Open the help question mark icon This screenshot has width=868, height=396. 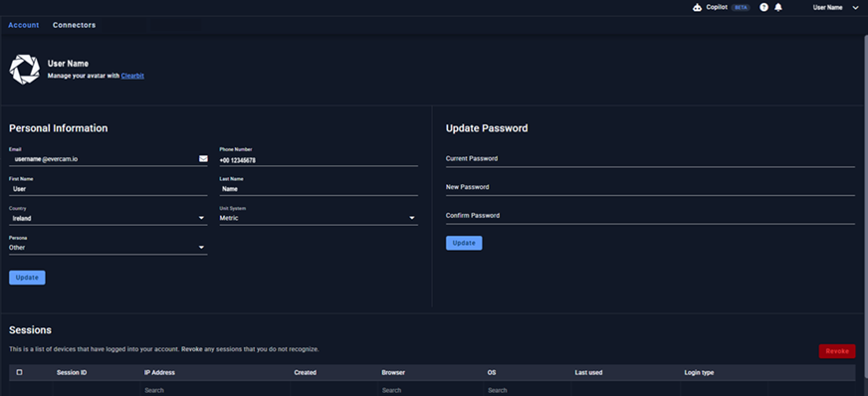[x=763, y=8]
